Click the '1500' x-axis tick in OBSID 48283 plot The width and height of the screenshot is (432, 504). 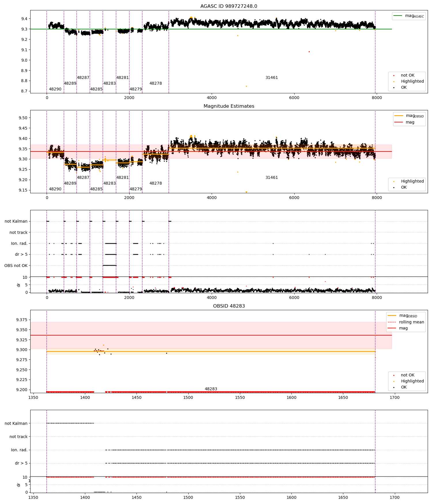188,398
